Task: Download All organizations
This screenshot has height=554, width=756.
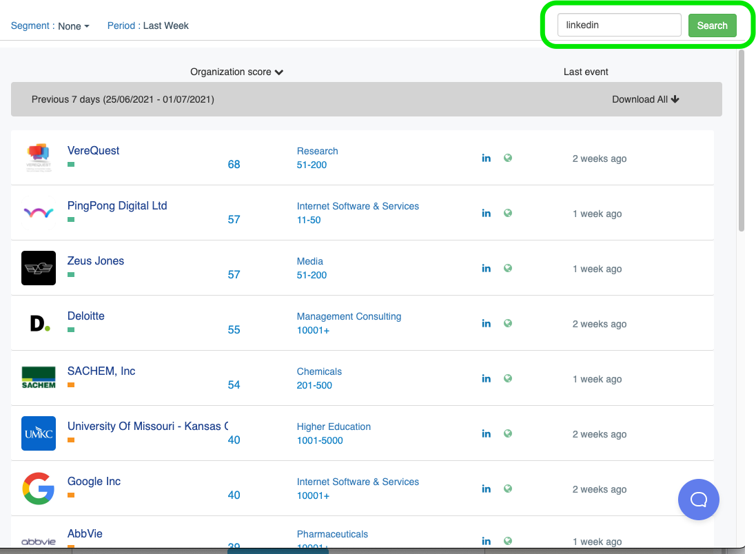Action: pos(646,99)
